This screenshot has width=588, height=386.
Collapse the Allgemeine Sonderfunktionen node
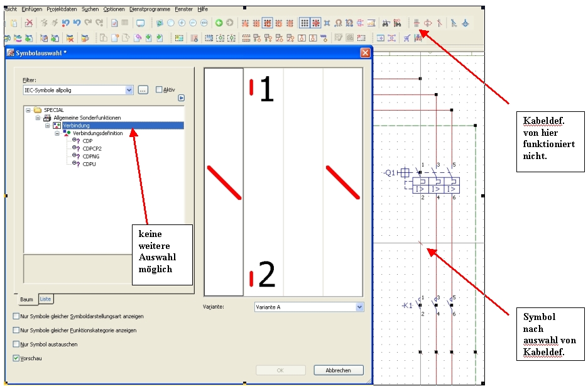[38, 118]
